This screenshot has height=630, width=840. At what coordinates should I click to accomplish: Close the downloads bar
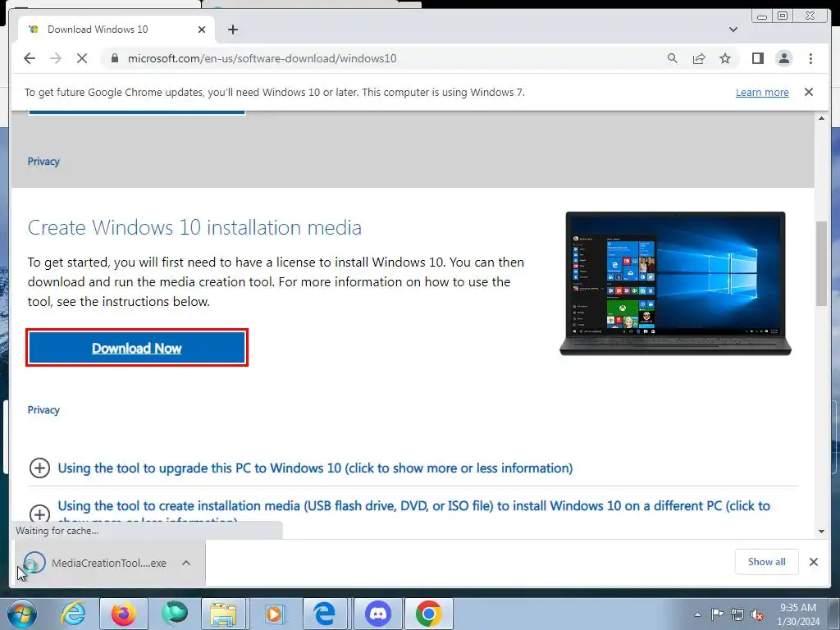tap(813, 561)
